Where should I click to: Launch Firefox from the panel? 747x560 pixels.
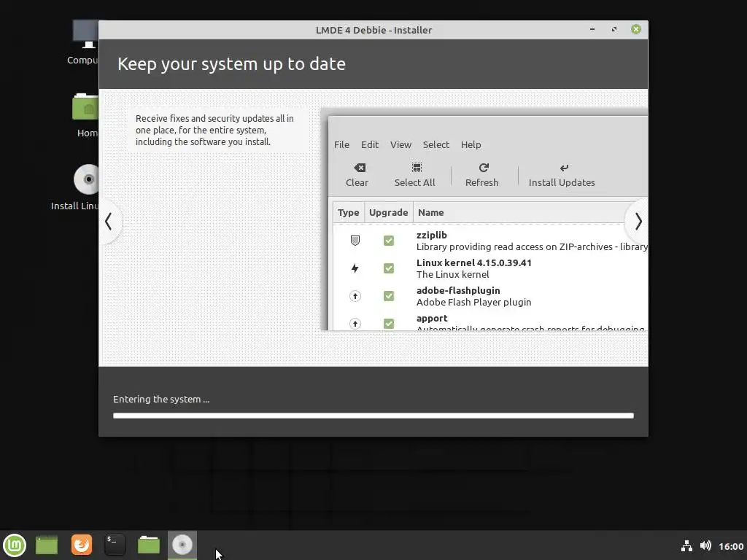click(82, 545)
